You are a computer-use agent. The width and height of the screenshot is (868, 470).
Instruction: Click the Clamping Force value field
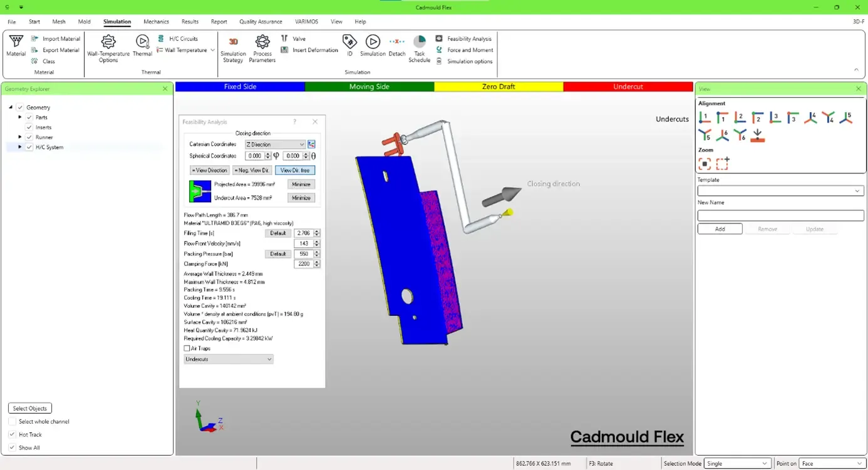(304, 264)
